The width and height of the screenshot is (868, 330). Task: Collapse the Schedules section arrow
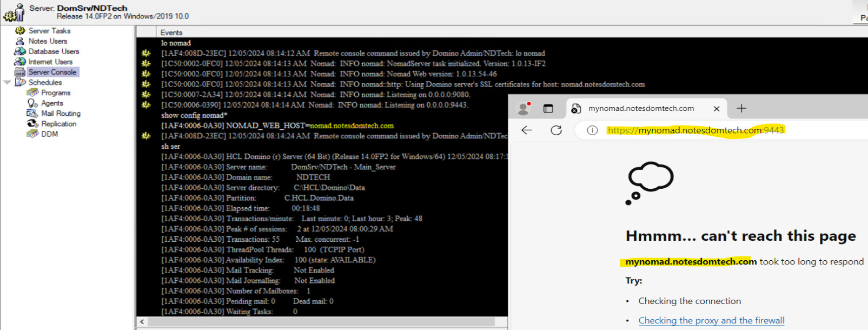click(x=7, y=82)
